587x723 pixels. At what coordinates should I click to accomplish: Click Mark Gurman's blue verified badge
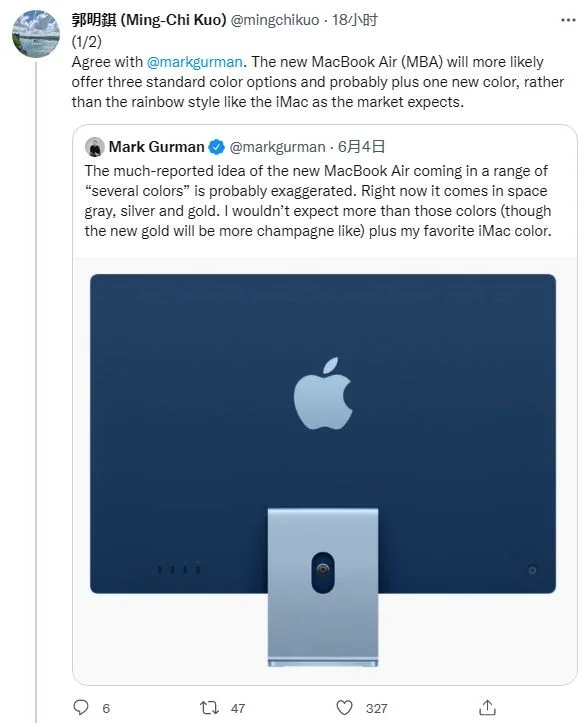pyautogui.click(x=216, y=147)
